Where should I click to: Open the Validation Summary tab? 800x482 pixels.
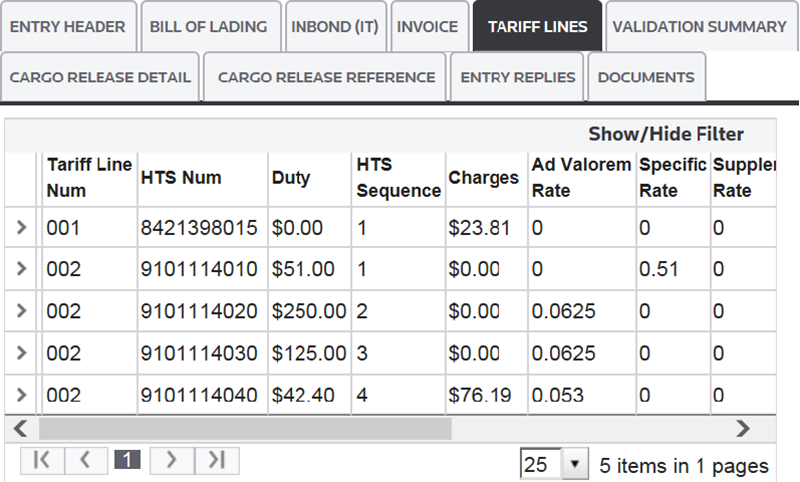click(x=699, y=27)
